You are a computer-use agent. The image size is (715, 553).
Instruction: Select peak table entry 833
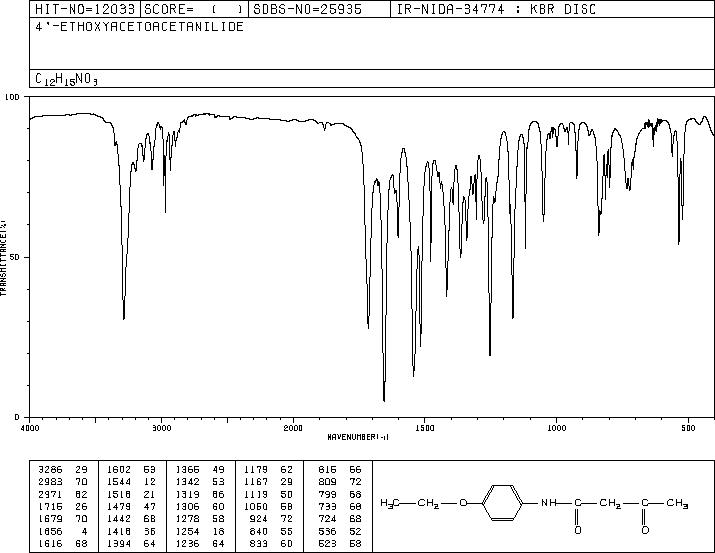click(259, 543)
